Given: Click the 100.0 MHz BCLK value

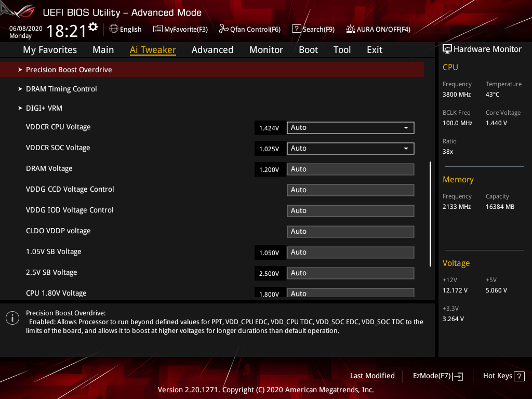Looking at the screenshot, I should point(457,123).
